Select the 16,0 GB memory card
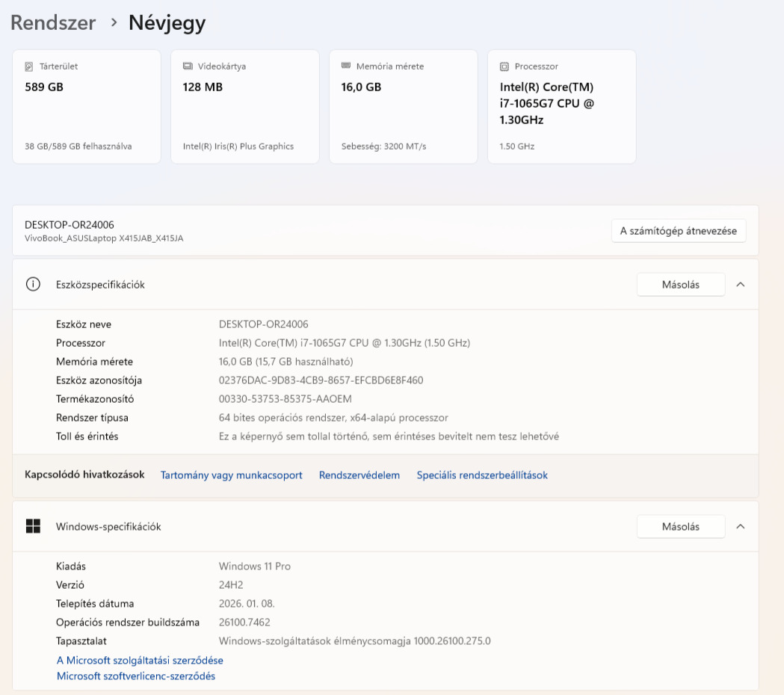The height and width of the screenshot is (695, 784). point(404,106)
